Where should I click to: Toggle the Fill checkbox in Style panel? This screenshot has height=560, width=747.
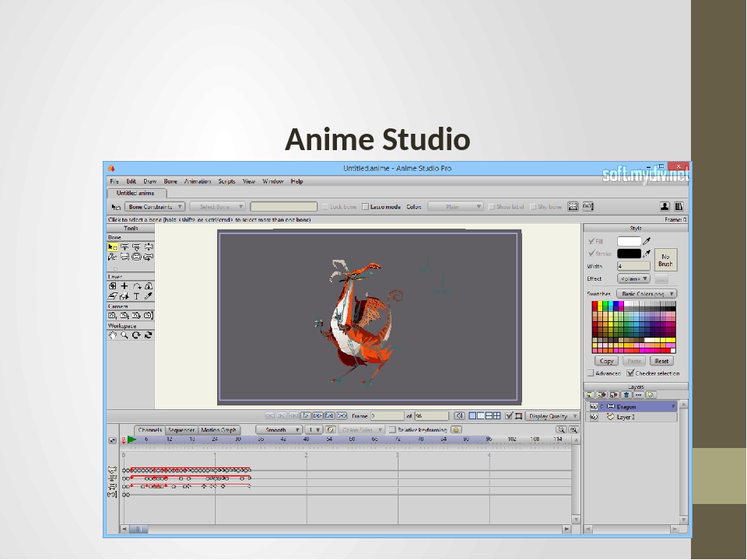pos(591,241)
